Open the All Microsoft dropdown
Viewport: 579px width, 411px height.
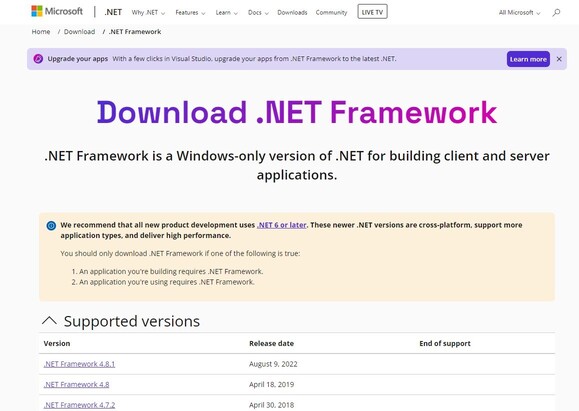pos(520,13)
